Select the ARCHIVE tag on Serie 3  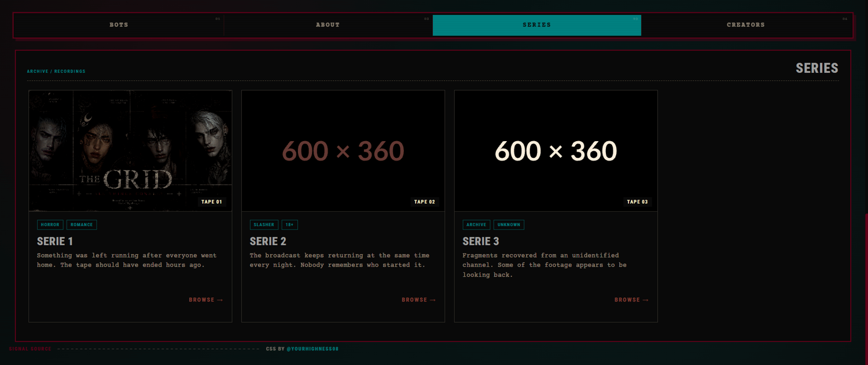click(476, 225)
